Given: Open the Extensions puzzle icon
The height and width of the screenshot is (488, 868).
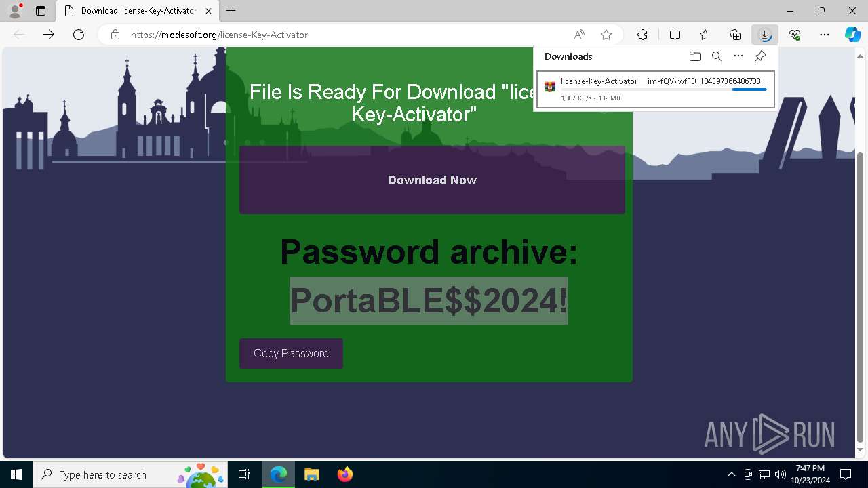Looking at the screenshot, I should tap(642, 35).
